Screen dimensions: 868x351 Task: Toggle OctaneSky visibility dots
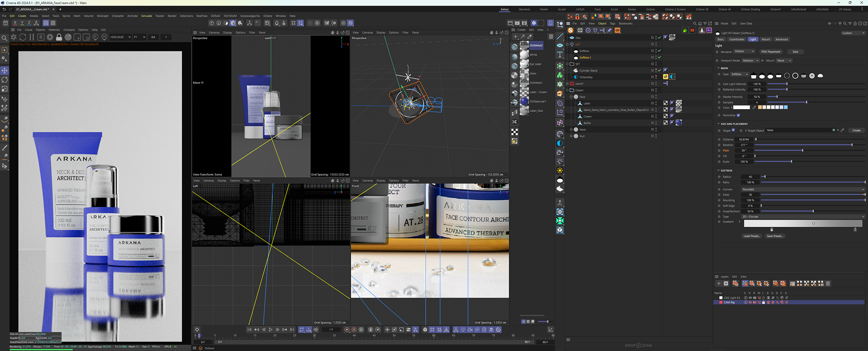coord(656,77)
